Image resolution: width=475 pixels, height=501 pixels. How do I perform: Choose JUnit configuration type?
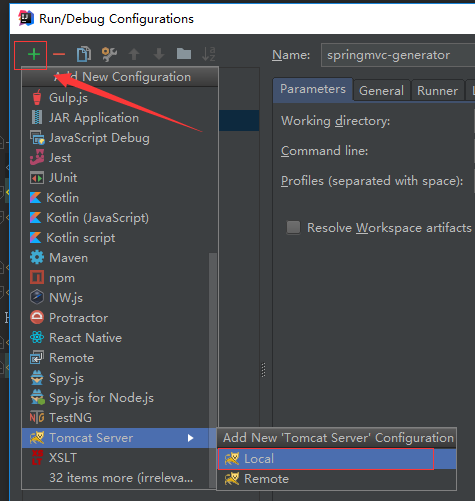pos(120,178)
